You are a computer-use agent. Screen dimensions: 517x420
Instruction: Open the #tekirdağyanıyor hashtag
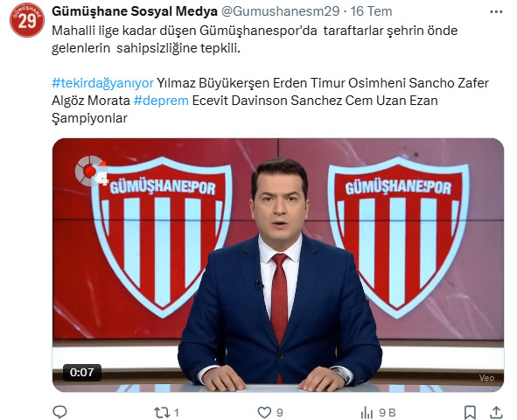point(102,83)
